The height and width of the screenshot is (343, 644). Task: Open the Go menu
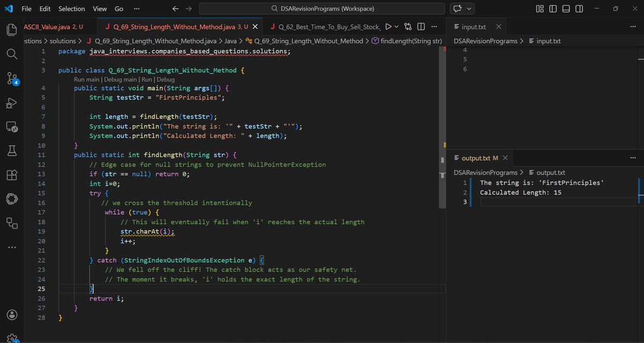click(x=119, y=9)
